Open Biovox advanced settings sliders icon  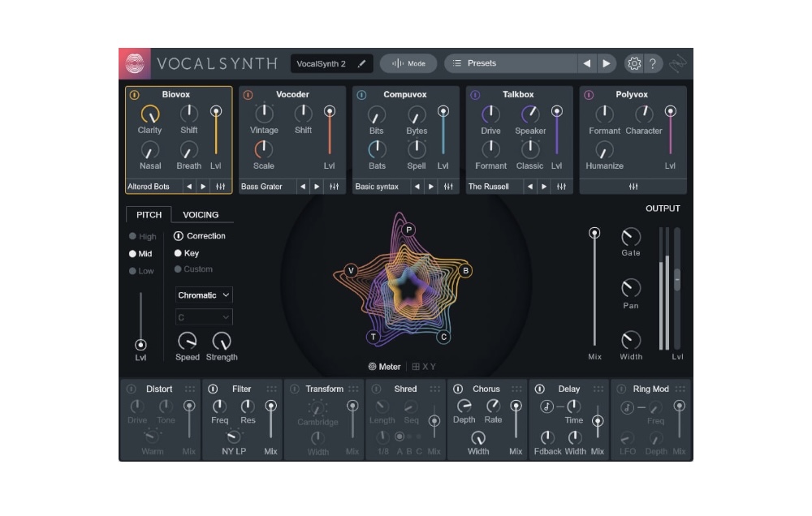coord(221,187)
